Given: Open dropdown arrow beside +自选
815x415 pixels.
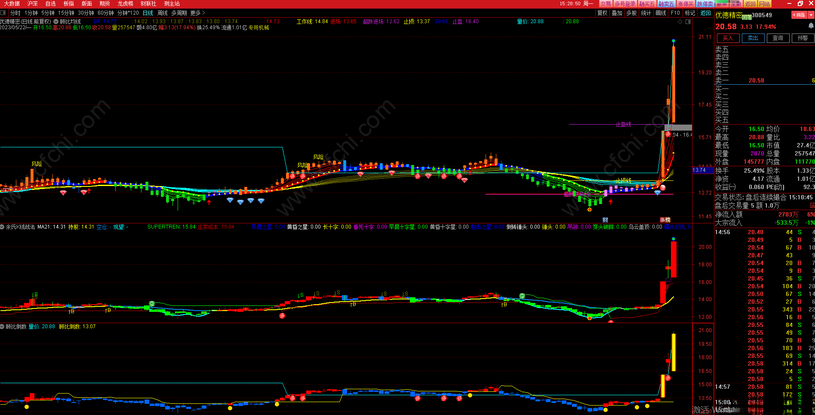Looking at the screenshot, I should tap(811, 15).
